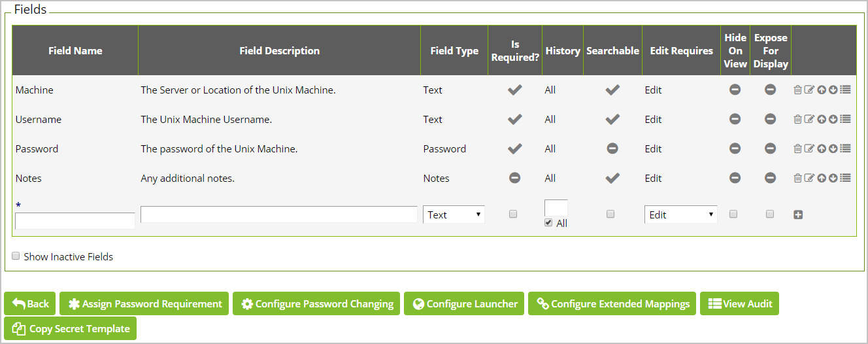Expand the Edit Requires dropdown
Image resolution: width=868 pixels, height=344 pixels.
681,215
